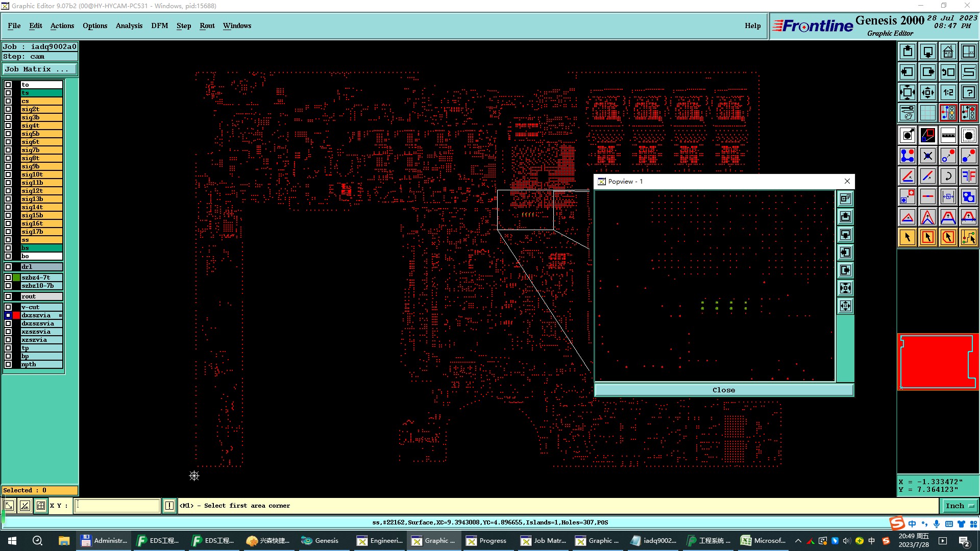Toggle checkbox for layer 'sig2t'
Screen dimensions: 980x551
click(8, 109)
